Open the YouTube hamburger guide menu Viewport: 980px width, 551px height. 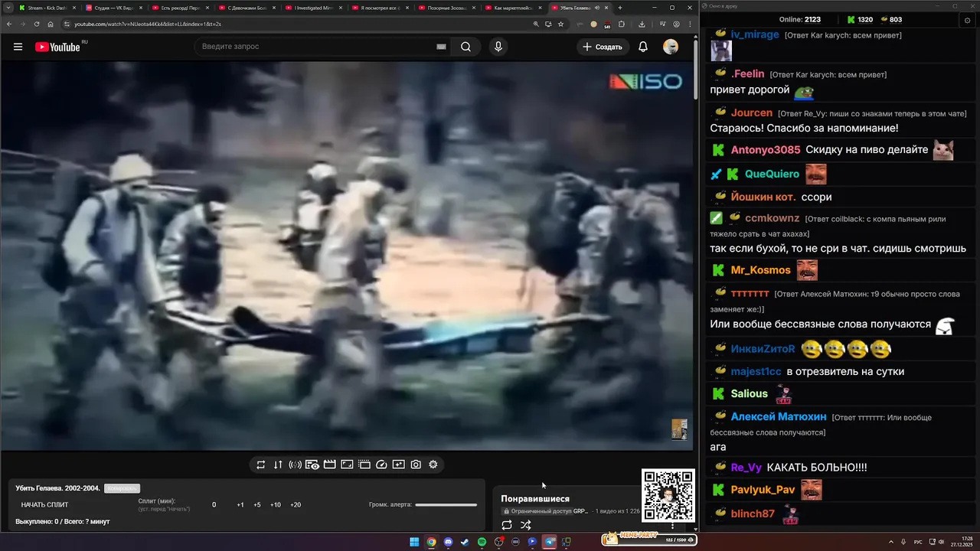pos(18,47)
